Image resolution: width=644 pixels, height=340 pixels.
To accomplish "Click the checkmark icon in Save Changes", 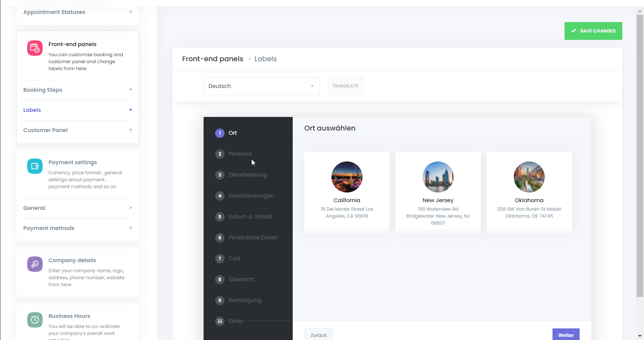I will tap(573, 31).
